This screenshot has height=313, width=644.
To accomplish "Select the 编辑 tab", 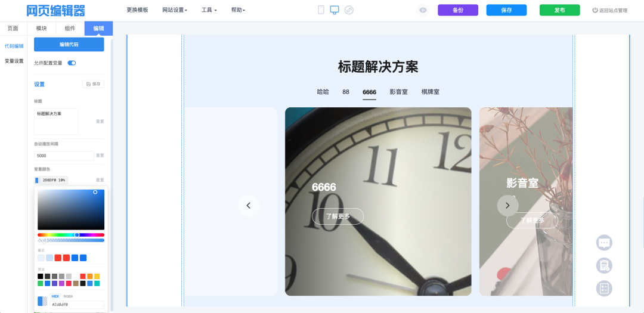I will [x=98, y=29].
